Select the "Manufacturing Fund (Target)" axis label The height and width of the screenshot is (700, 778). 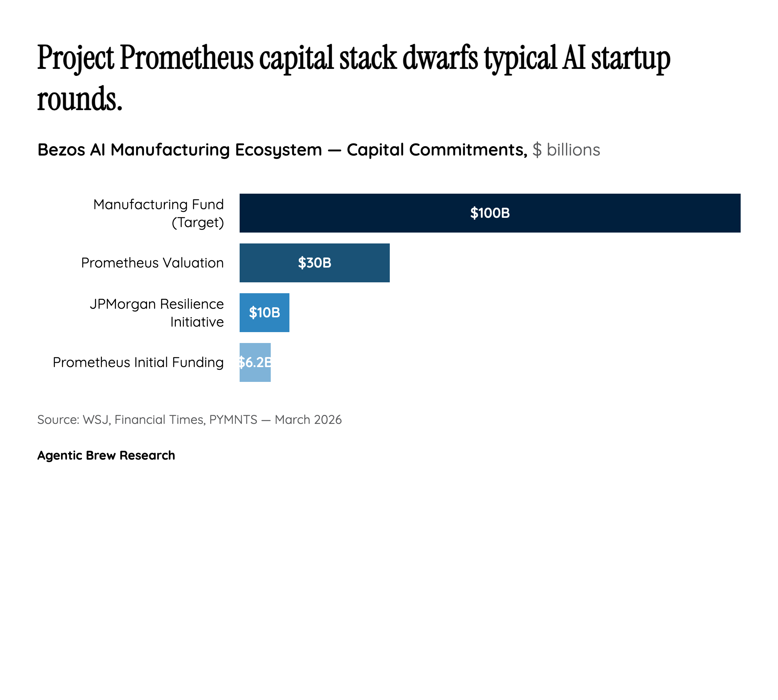[159, 213]
